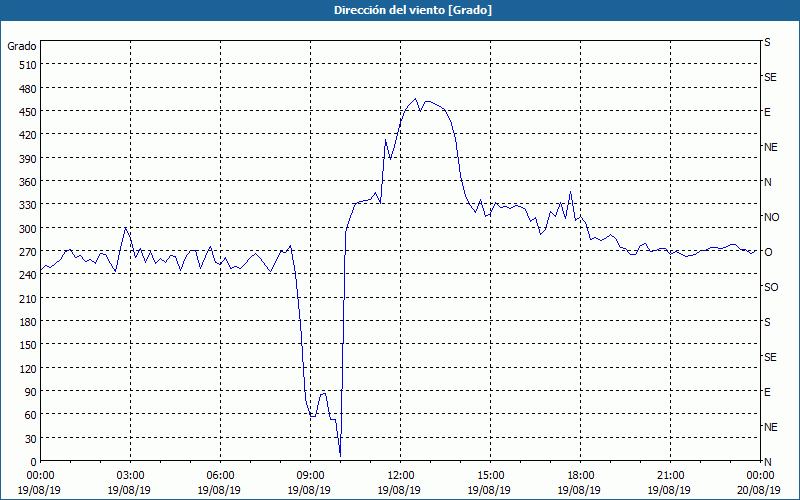
Task: Select the 15:00 time label
Action: (490, 476)
